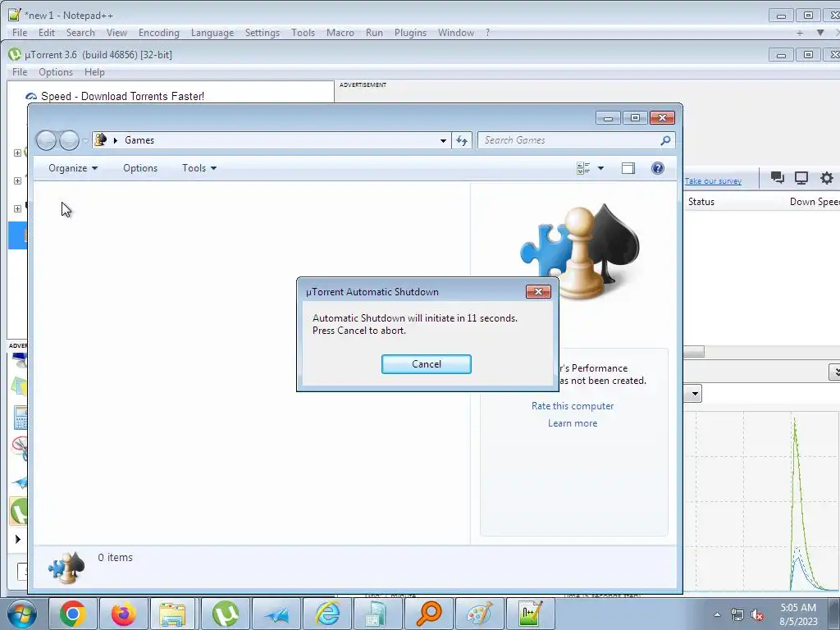The height and width of the screenshot is (630, 840).
Task: Expand the second uTorrent sidebar tree node
Action: pos(17,181)
